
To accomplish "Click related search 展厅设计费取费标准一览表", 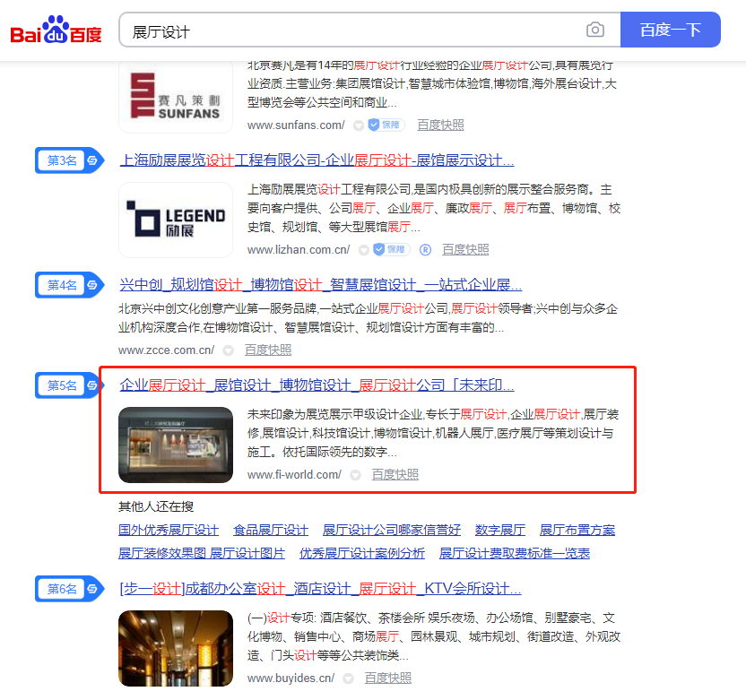I will (515, 553).
